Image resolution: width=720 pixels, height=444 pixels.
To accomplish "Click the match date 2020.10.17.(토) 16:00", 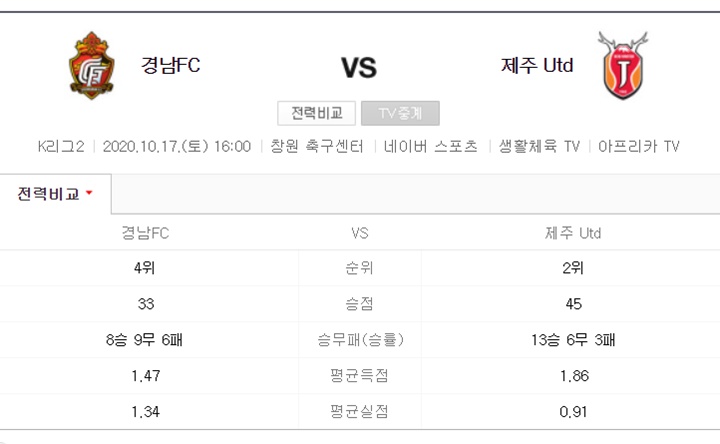I will click(x=177, y=146).
